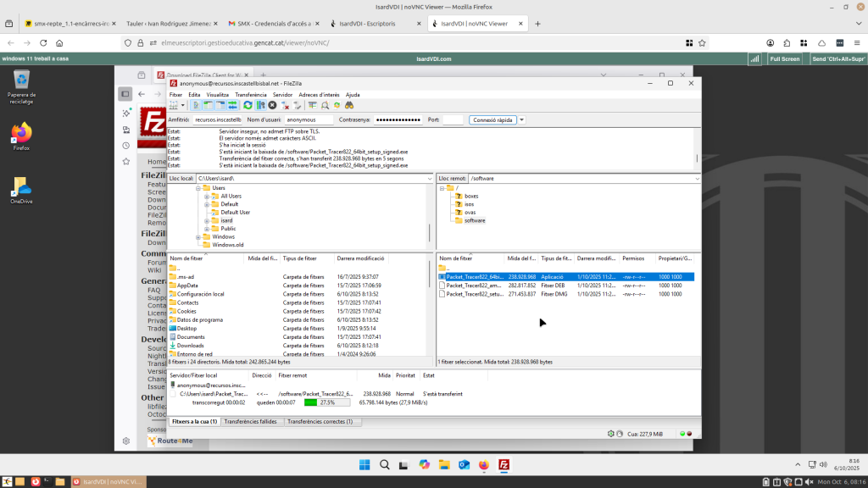
Task: Click the refresh file lists icon
Action: coord(248,105)
